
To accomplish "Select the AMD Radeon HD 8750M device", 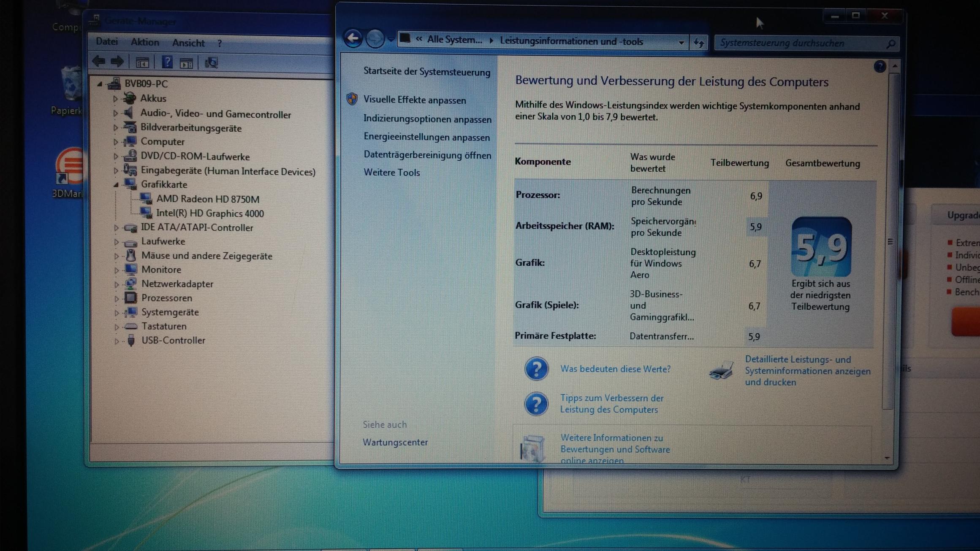I will tap(207, 199).
